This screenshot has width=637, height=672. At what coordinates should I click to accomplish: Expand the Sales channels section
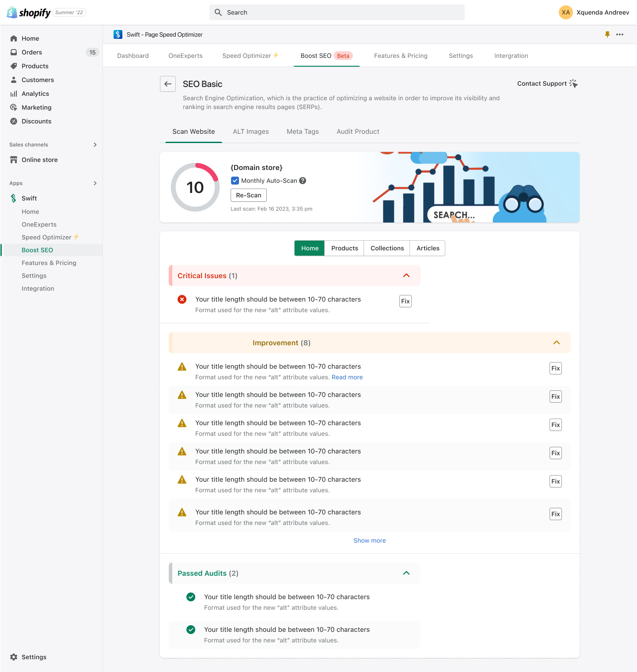point(95,145)
